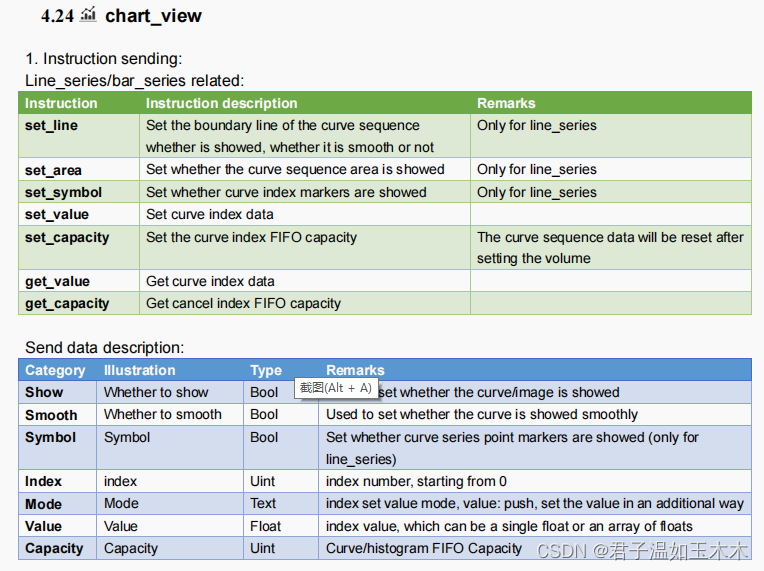Viewport: 764px width, 571px height.
Task: Click 'Set whether curve index markers are showed'
Action: pyautogui.click(x=286, y=192)
